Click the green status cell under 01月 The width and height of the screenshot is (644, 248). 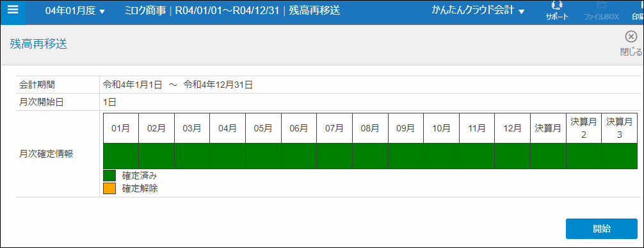click(x=121, y=156)
